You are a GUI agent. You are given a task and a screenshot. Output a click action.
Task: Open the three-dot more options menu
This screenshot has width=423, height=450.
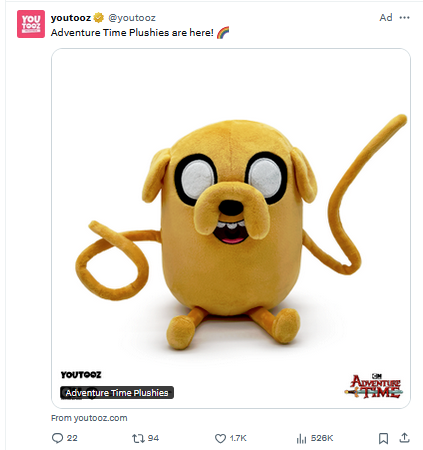pos(404,18)
